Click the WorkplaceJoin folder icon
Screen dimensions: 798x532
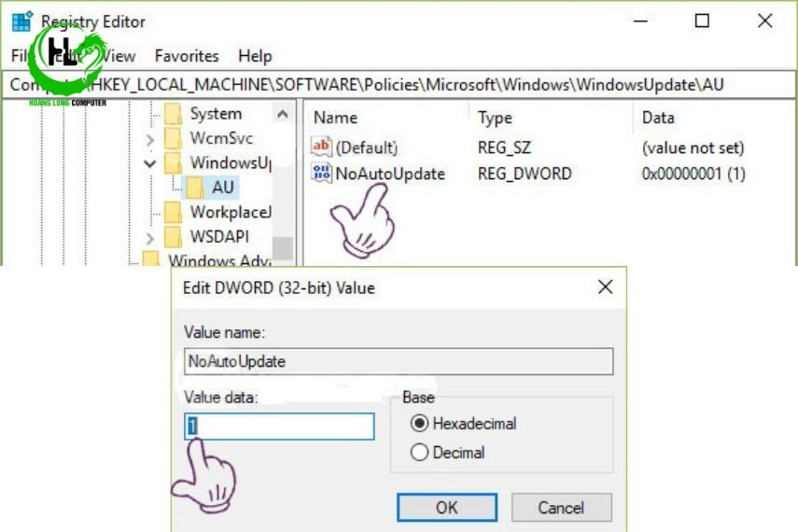point(173,212)
